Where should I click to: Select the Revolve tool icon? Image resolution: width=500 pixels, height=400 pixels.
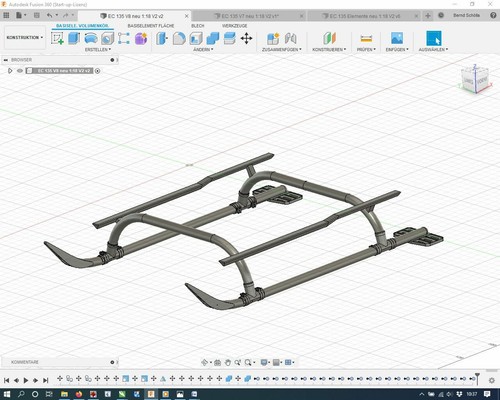pyautogui.click(x=91, y=38)
